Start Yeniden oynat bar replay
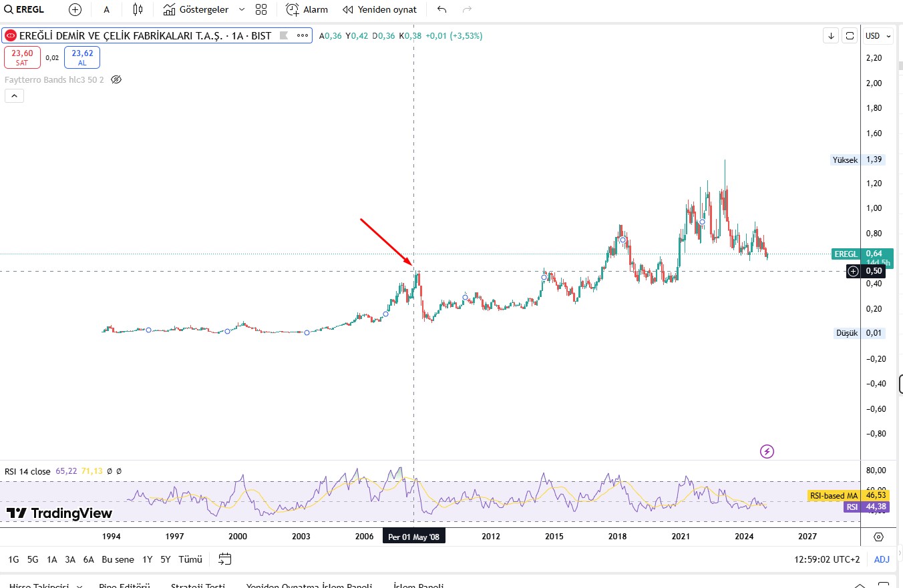903x588 pixels. coord(379,10)
